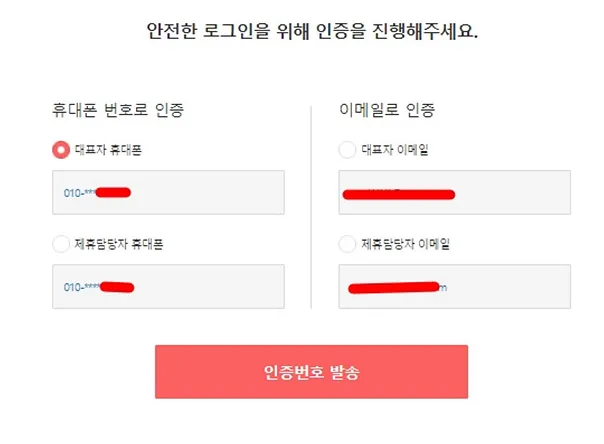
Task: Click red mark covering 대표자 phone number
Action: (x=113, y=192)
